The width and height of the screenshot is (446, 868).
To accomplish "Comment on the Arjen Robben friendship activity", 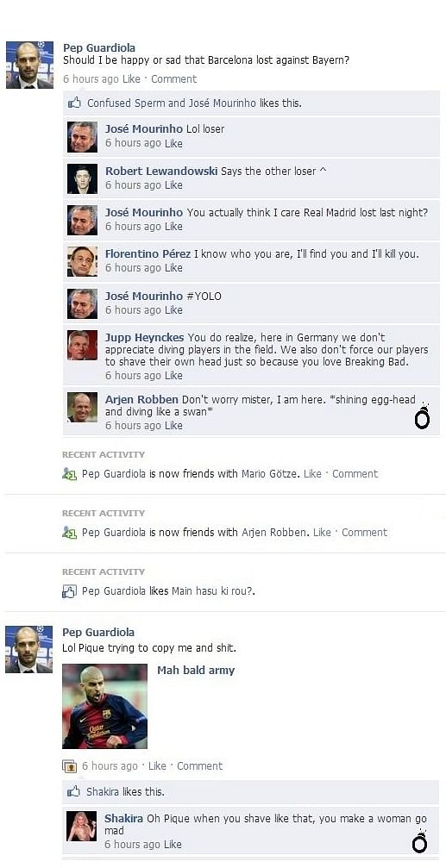I will point(364,533).
